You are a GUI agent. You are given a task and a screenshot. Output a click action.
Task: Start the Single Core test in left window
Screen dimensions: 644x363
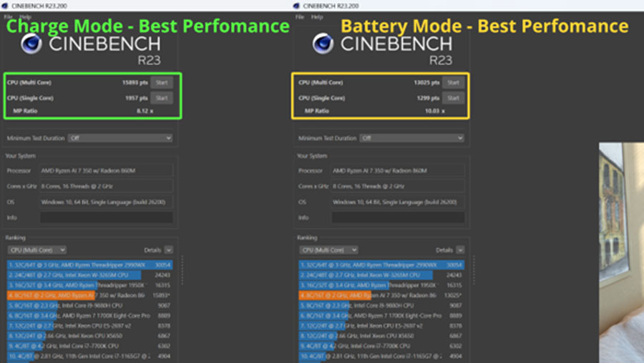coord(162,97)
